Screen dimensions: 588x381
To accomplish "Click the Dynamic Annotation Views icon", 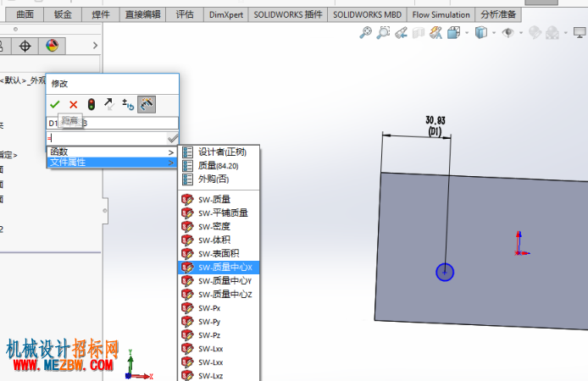I will (435, 32).
